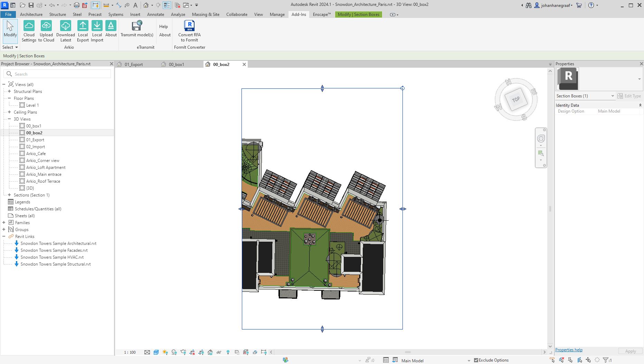Screen dimensions: 644x364
Task: Open the Select panel dropdown
Action: click(10, 47)
